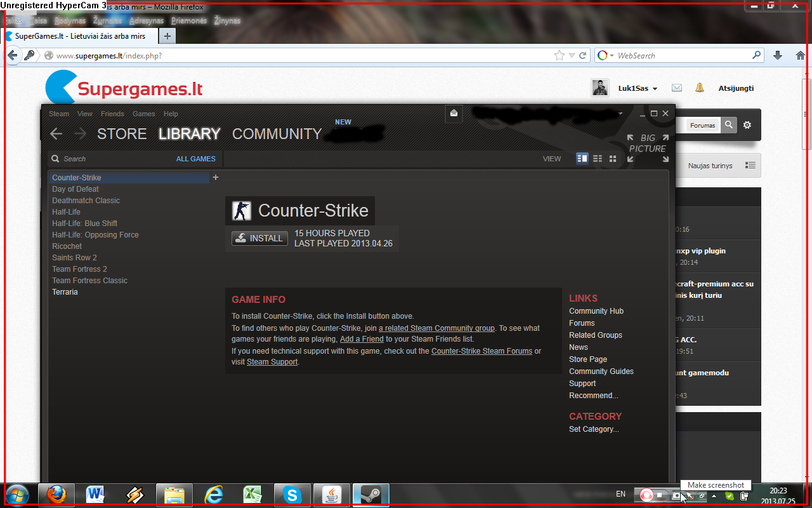Select Day of Defeat in games list
The width and height of the screenshot is (812, 508).
pos(75,189)
